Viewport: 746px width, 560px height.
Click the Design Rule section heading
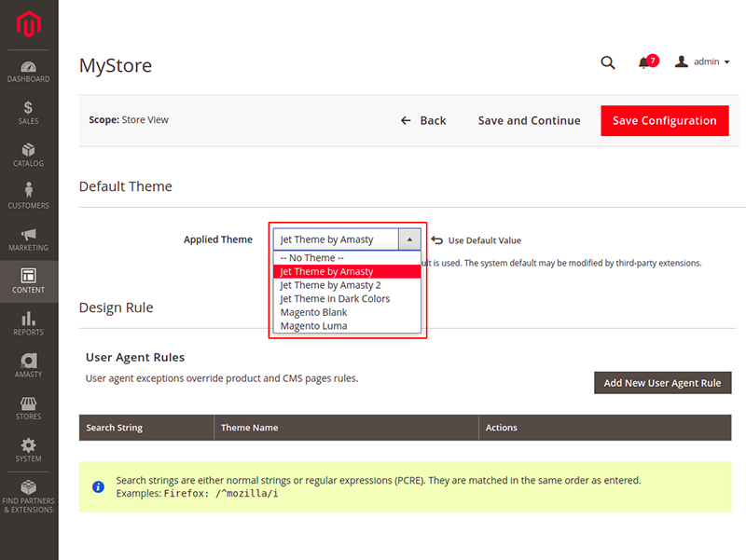point(116,307)
